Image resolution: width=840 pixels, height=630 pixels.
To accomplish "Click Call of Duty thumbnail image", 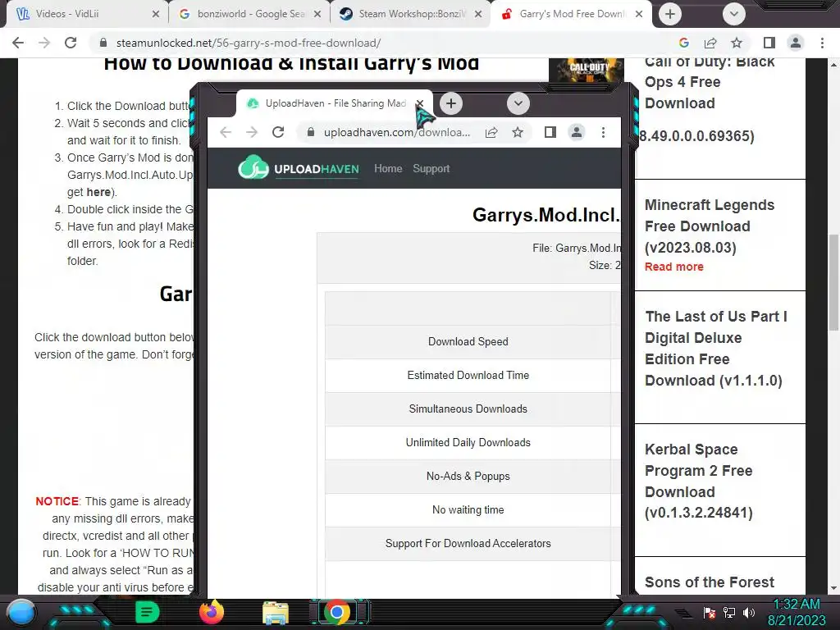I will (587, 71).
